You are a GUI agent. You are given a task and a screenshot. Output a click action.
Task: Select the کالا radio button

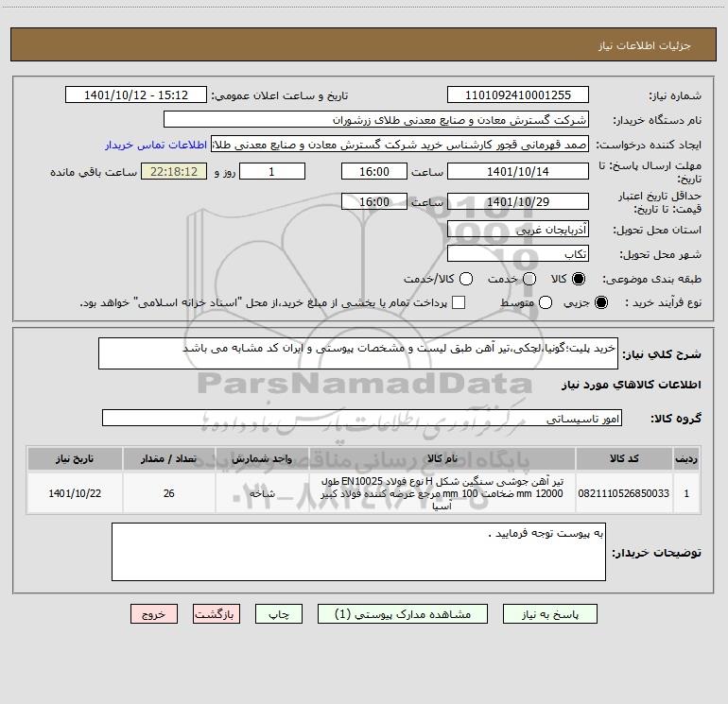579,279
